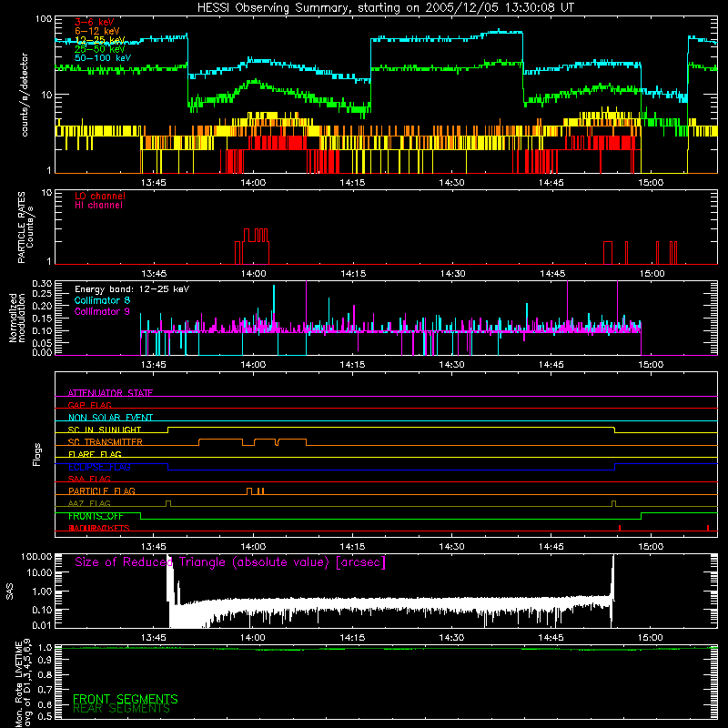The width and height of the screenshot is (728, 728).
Task: Click the PARTICLE_FLAG pulse near 14:00
Action: pos(249,491)
